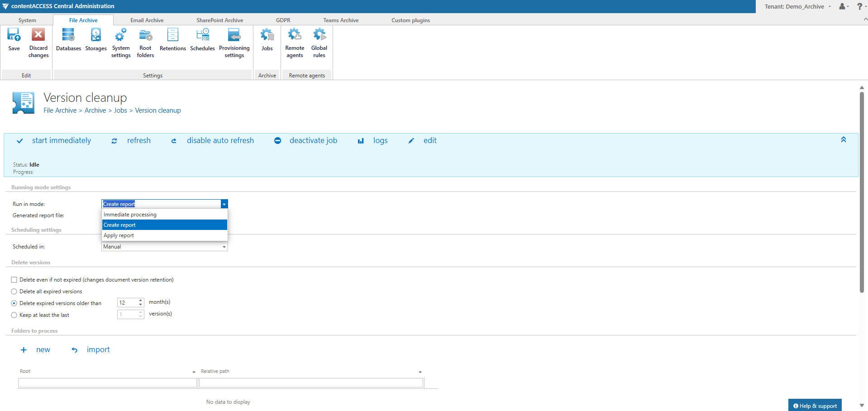
Task: Open the Jobs icon in the ribbon
Action: coord(267,35)
